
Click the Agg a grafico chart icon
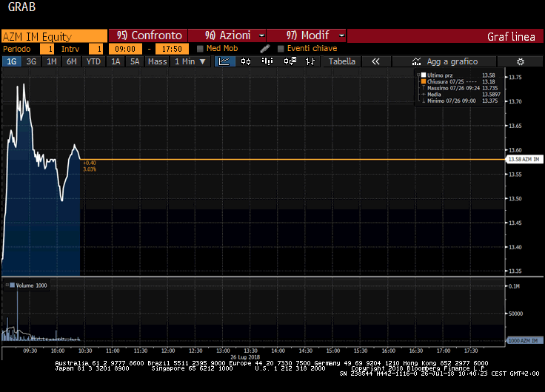(417, 62)
